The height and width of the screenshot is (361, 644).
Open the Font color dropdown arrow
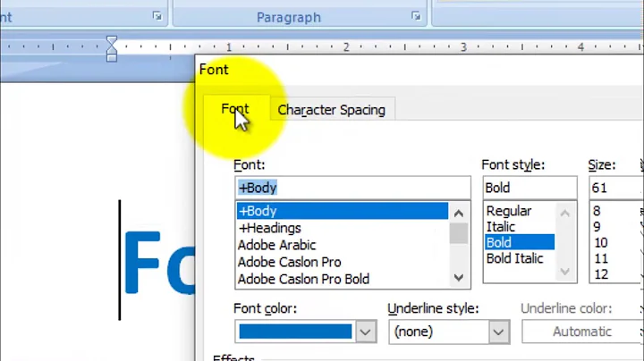[x=366, y=332]
